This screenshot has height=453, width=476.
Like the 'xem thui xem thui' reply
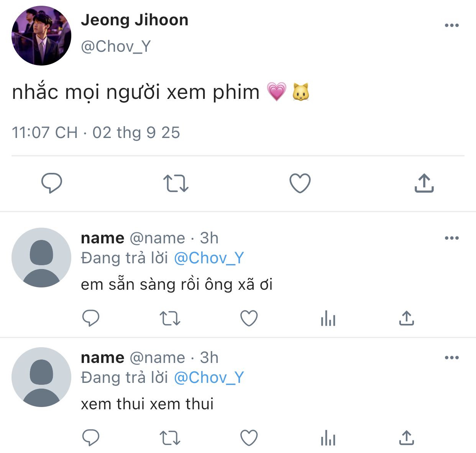tap(249, 438)
